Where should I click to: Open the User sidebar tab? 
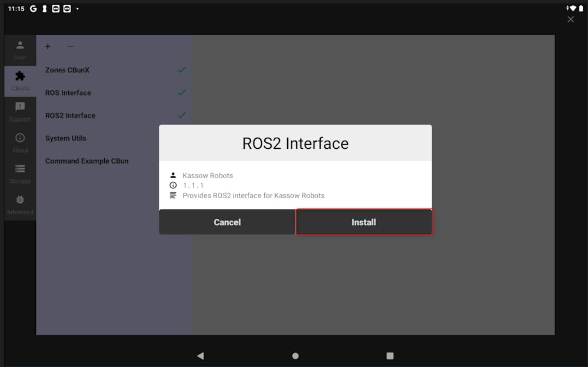point(20,50)
